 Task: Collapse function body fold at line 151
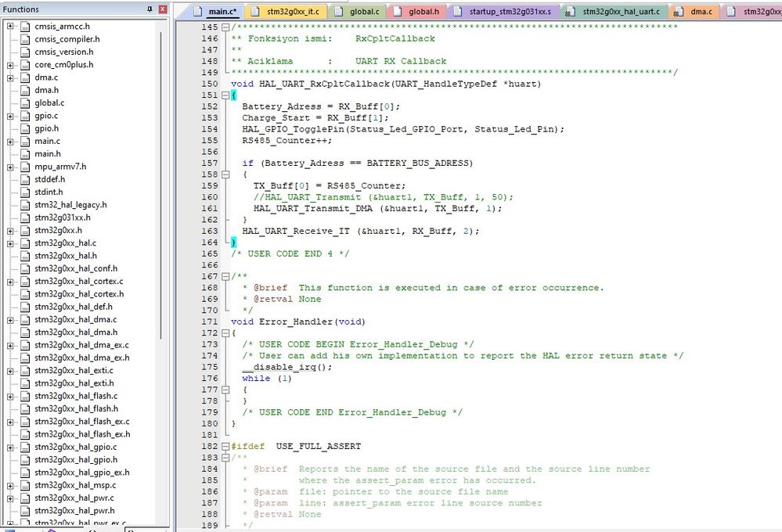click(225, 95)
